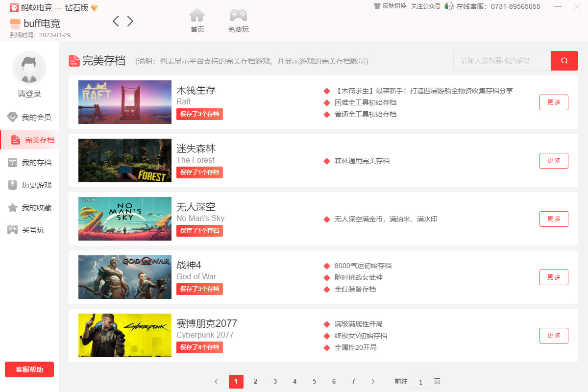Click the 木筏生存 game title
The height and width of the screenshot is (392, 588).
(196, 90)
